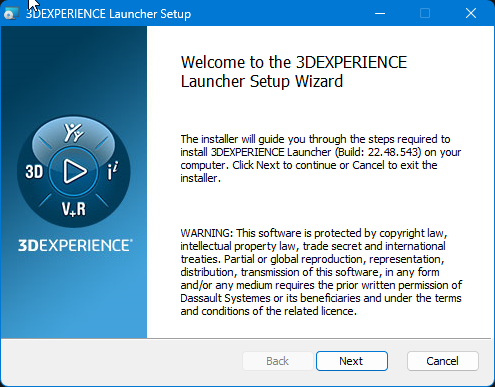This screenshot has height=387, width=495.
Task: Click the WARNING copyright paragraph
Action: (321, 272)
